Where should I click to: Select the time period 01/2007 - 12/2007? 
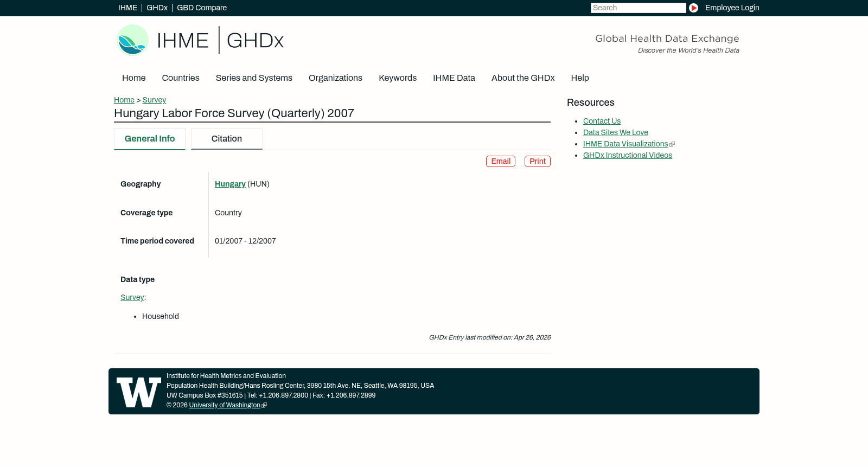pos(245,241)
